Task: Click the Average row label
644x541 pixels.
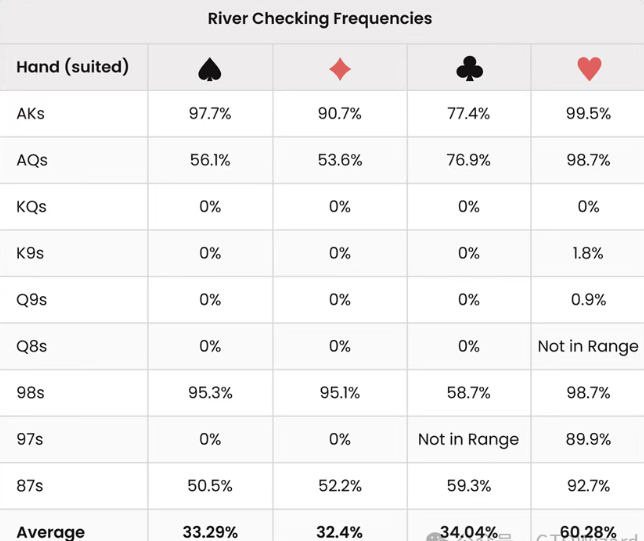Action: point(50,531)
